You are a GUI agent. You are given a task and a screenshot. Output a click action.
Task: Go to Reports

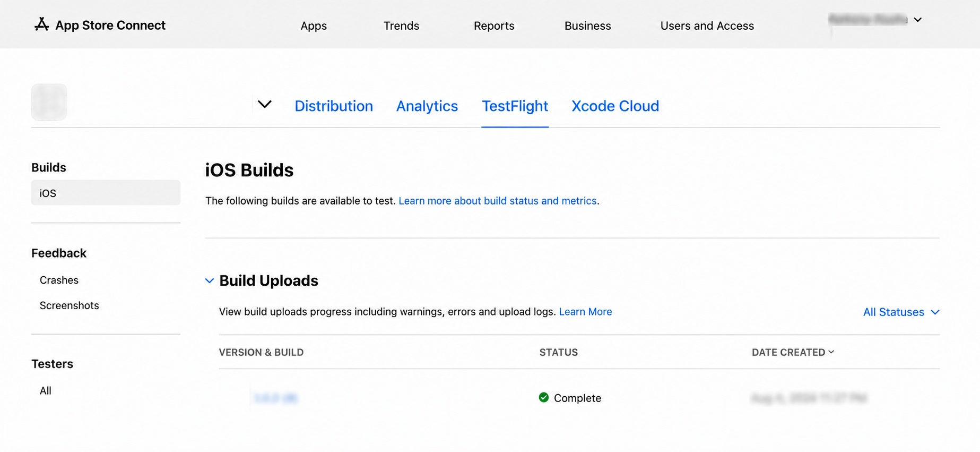pos(494,25)
